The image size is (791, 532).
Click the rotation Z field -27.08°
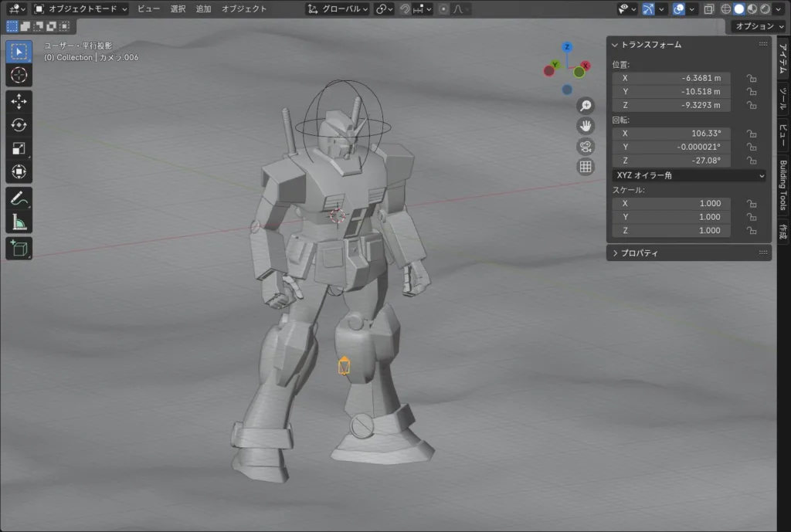[671, 161]
